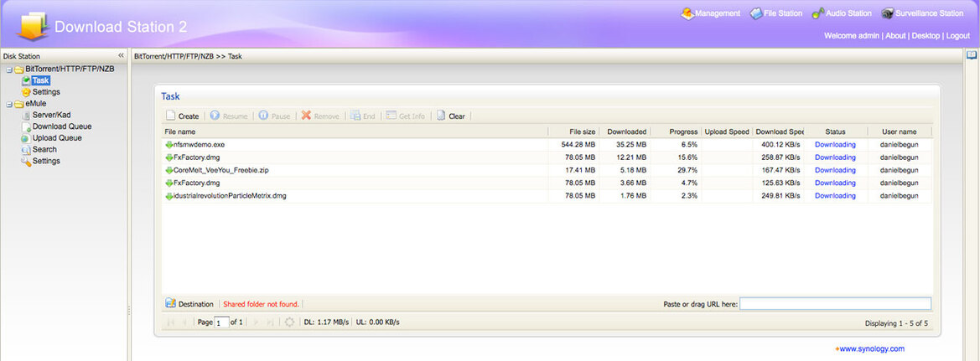Open eMule Server/Kad
The image size is (980, 361).
pyautogui.click(x=51, y=115)
